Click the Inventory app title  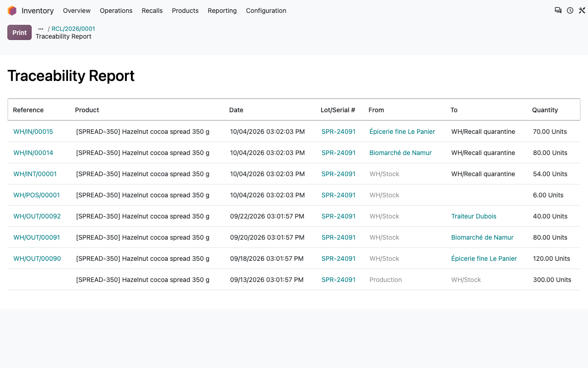38,11
